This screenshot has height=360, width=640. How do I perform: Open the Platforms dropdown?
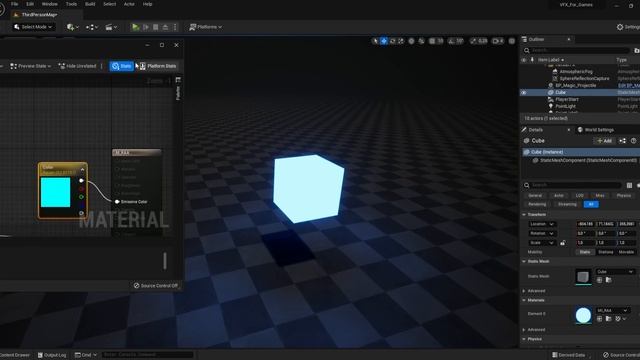206,27
